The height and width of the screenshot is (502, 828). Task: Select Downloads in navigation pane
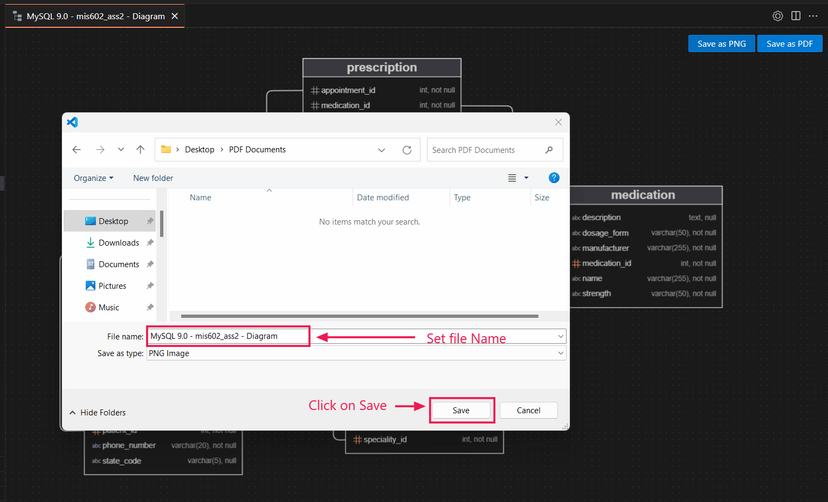pyautogui.click(x=111, y=243)
